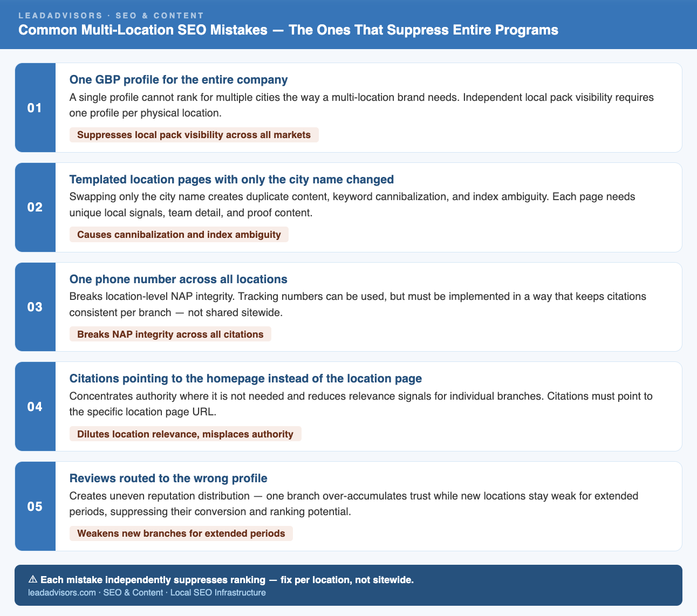This screenshot has height=616, width=697.
Task: Click the 04 number badge
Action: coord(35,406)
